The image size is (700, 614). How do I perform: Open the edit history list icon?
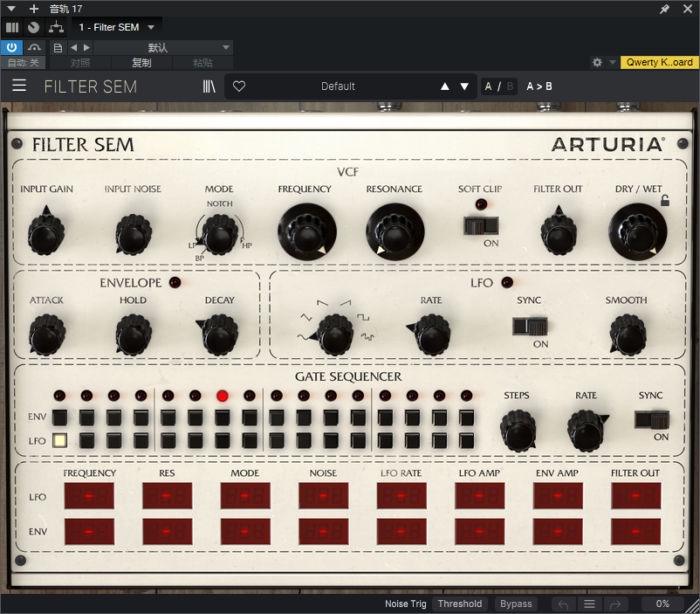(x=589, y=604)
